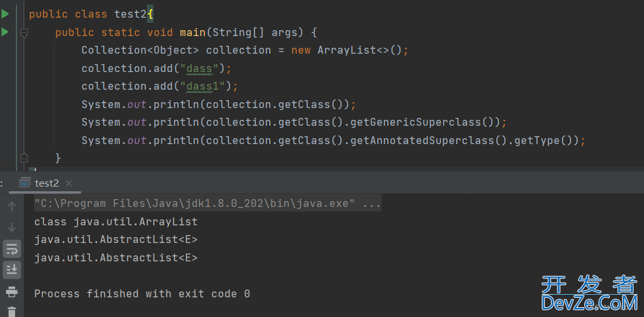Click fold end marker at closing brace
Viewport: 644px width, 317px height.
coord(24,158)
